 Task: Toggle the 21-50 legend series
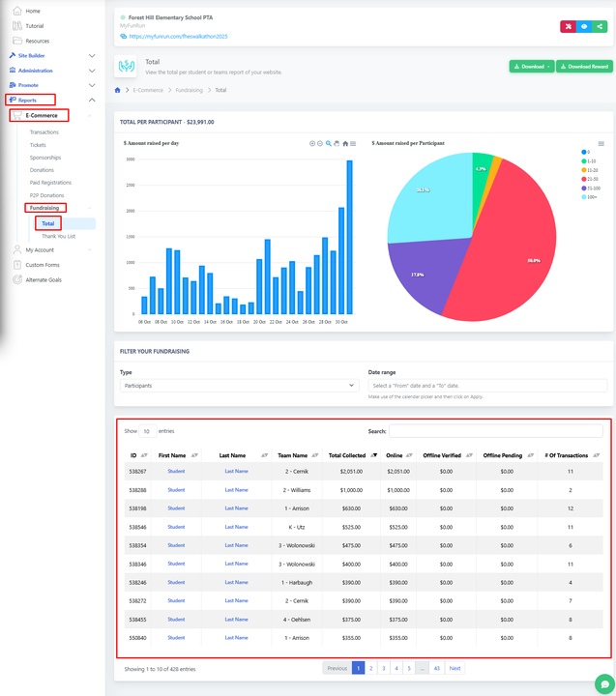point(590,179)
